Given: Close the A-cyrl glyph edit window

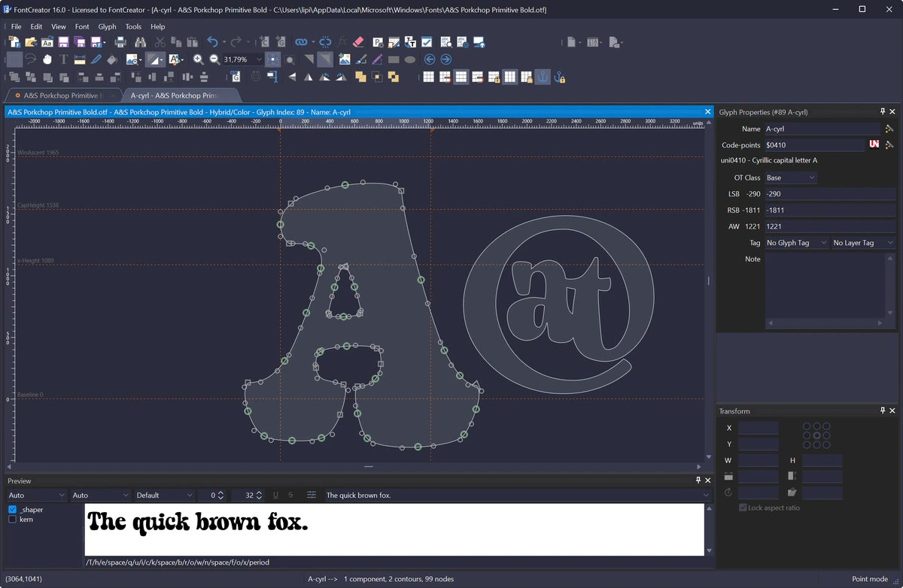Looking at the screenshot, I should coord(707,112).
